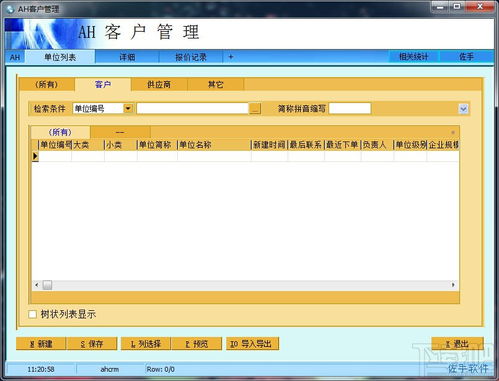Click the blue expand arrow in search bar

coord(463,109)
